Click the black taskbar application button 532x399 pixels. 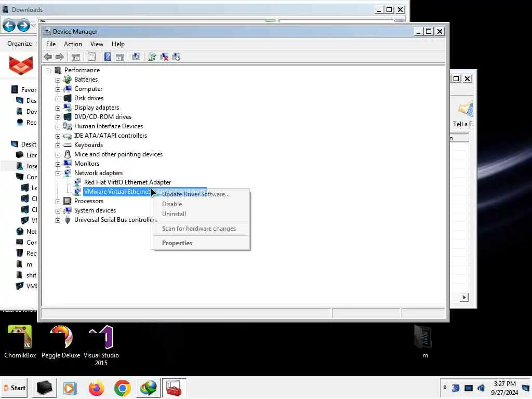coord(45,388)
